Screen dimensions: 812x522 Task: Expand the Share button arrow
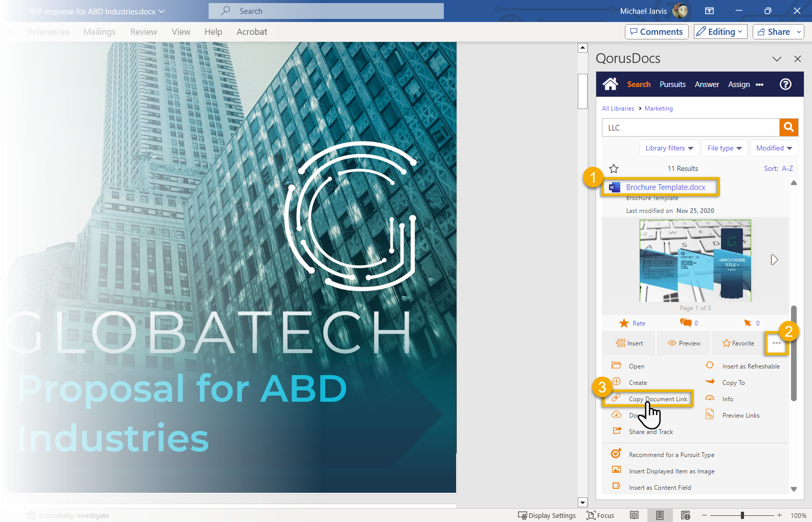799,32
